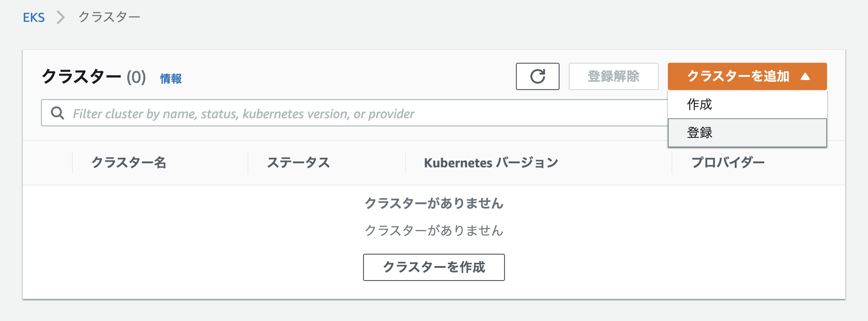Sort by the ステータス column header
The image size is (868, 321).
(298, 162)
